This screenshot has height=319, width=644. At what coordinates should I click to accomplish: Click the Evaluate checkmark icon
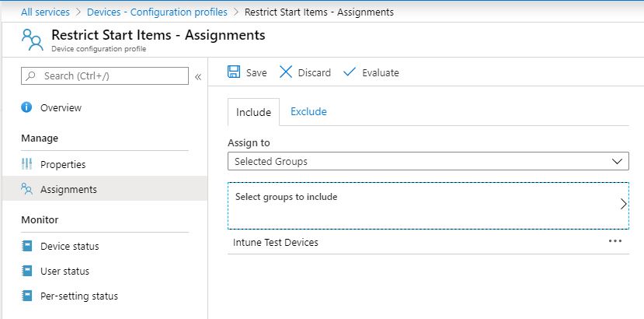[350, 72]
